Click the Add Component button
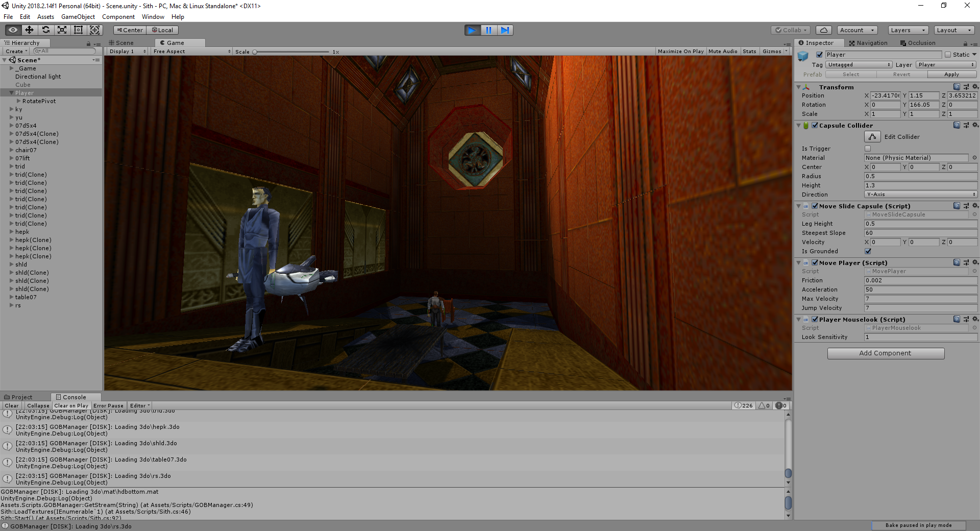 click(886, 353)
